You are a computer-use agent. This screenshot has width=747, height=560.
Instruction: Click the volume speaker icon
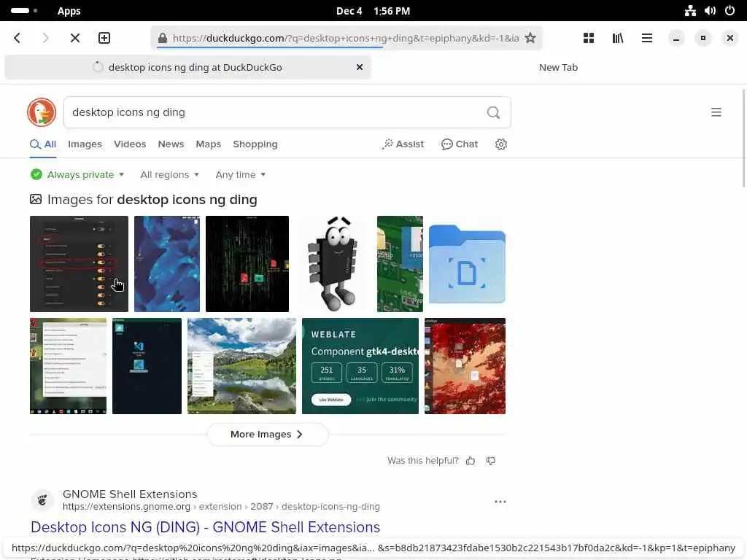(x=710, y=10)
